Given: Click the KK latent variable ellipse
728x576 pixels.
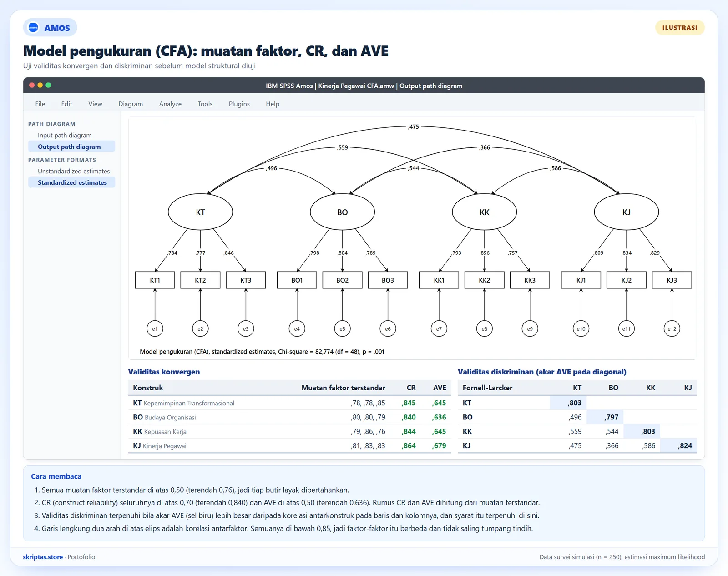Looking at the screenshot, I should (484, 212).
